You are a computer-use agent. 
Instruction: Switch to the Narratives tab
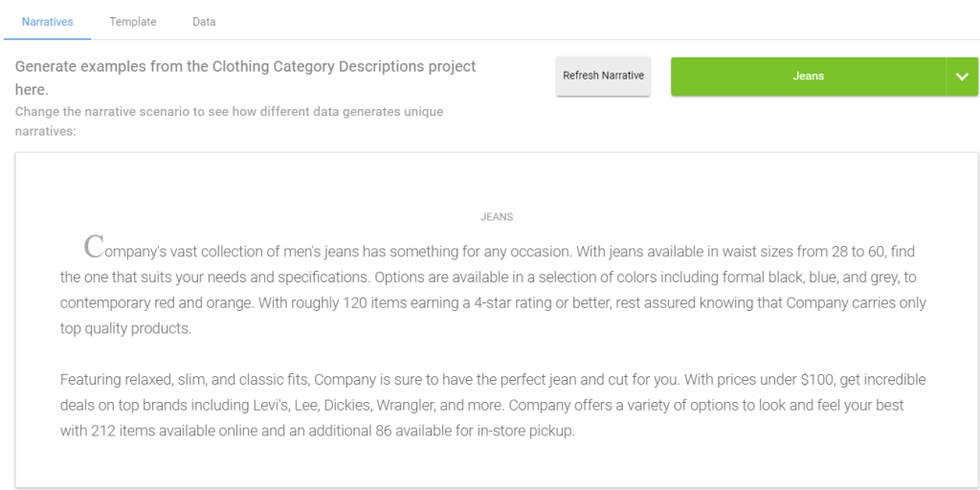47,21
